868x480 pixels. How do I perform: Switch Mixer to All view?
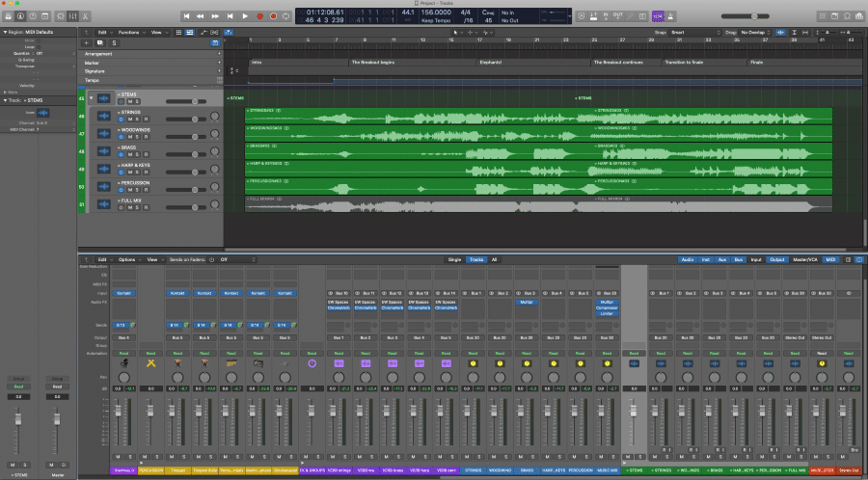494,259
